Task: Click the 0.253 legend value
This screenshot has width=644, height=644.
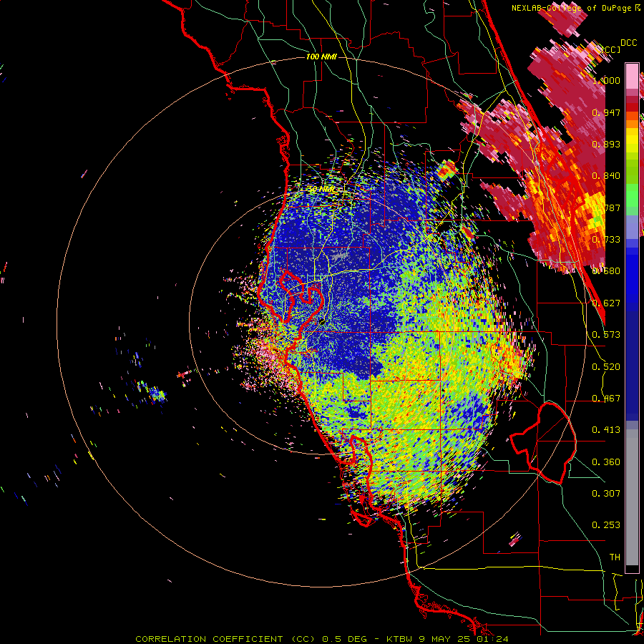Action: click(x=606, y=525)
